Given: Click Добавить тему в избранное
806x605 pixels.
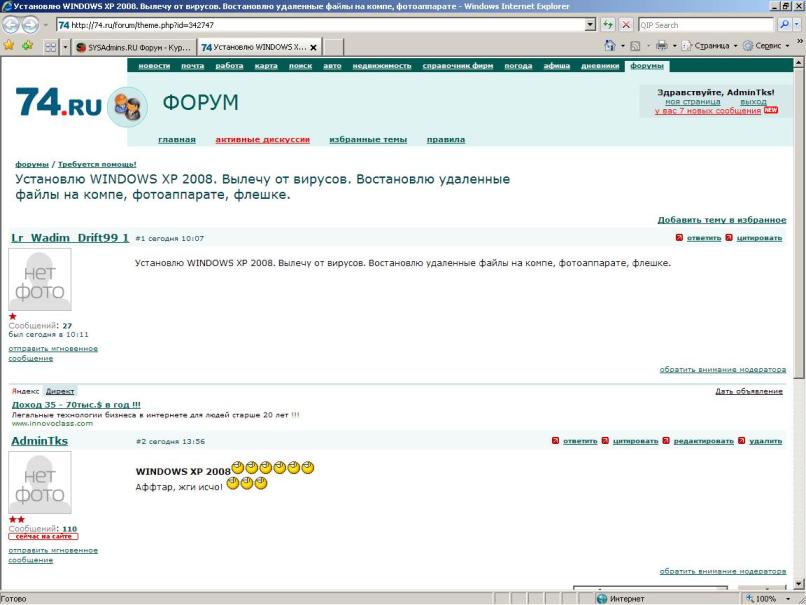Looking at the screenshot, I should [722, 220].
